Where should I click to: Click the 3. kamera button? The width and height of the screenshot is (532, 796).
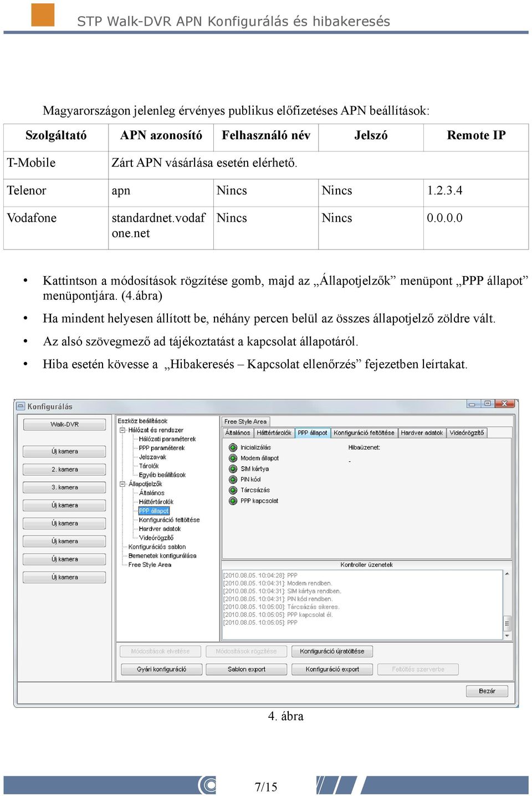[x=64, y=488]
